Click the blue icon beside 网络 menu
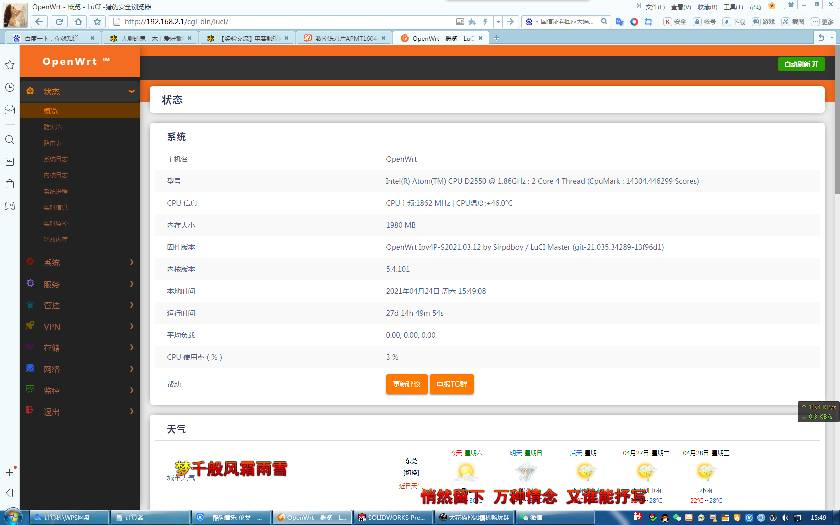The height and width of the screenshot is (525, 840). pos(31,369)
